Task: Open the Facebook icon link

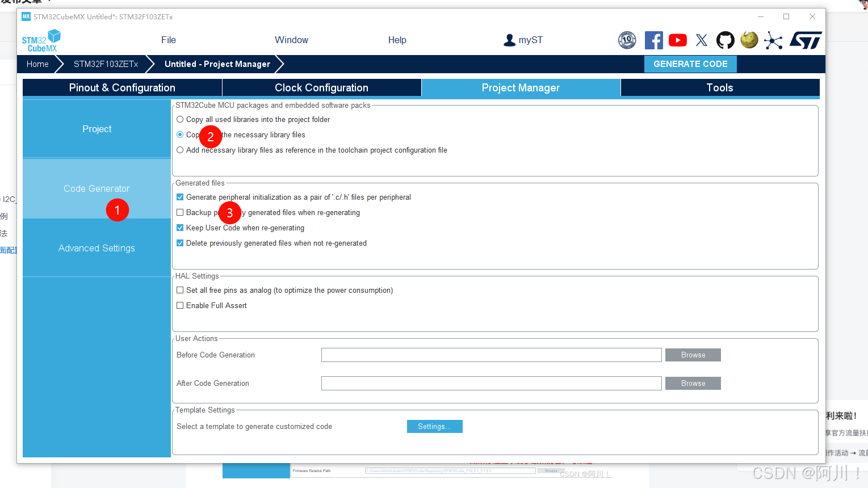Action: point(654,40)
